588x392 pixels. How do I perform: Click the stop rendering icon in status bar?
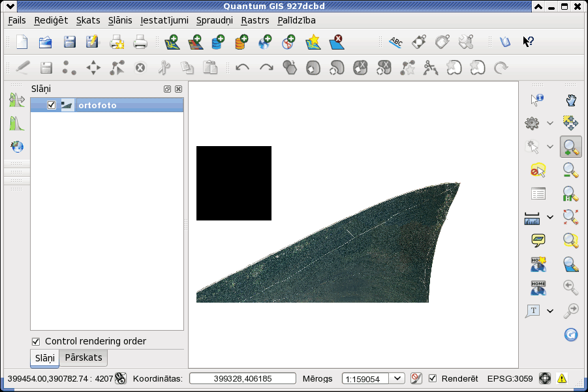coord(416,378)
